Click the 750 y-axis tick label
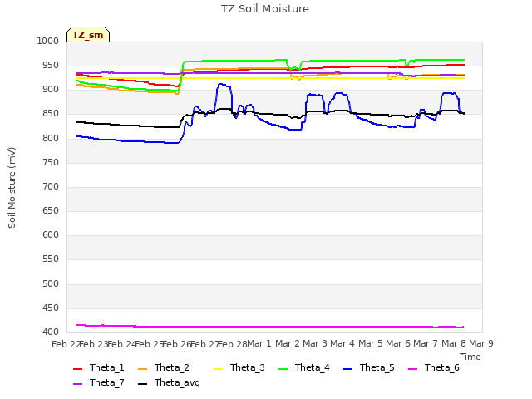 (x=51, y=162)
